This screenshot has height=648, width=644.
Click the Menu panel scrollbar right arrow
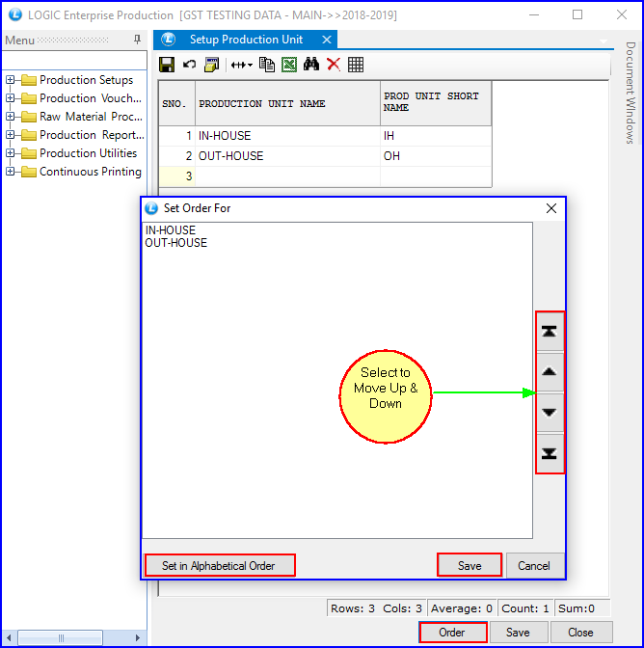(x=138, y=637)
